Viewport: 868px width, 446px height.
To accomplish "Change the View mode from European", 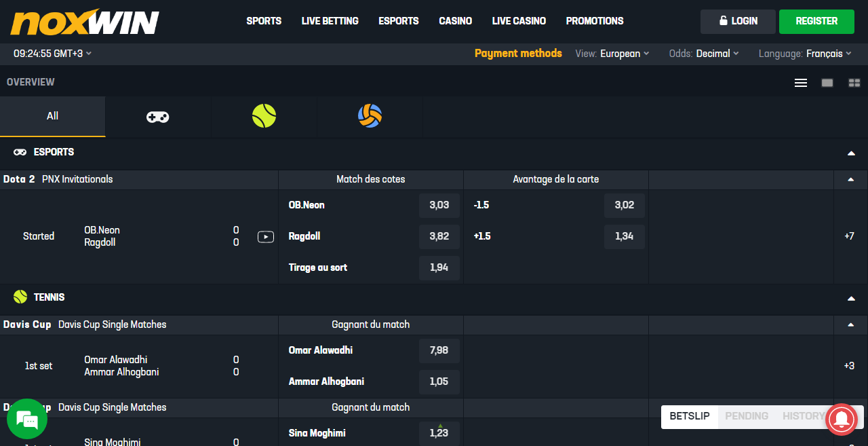I will coord(624,54).
